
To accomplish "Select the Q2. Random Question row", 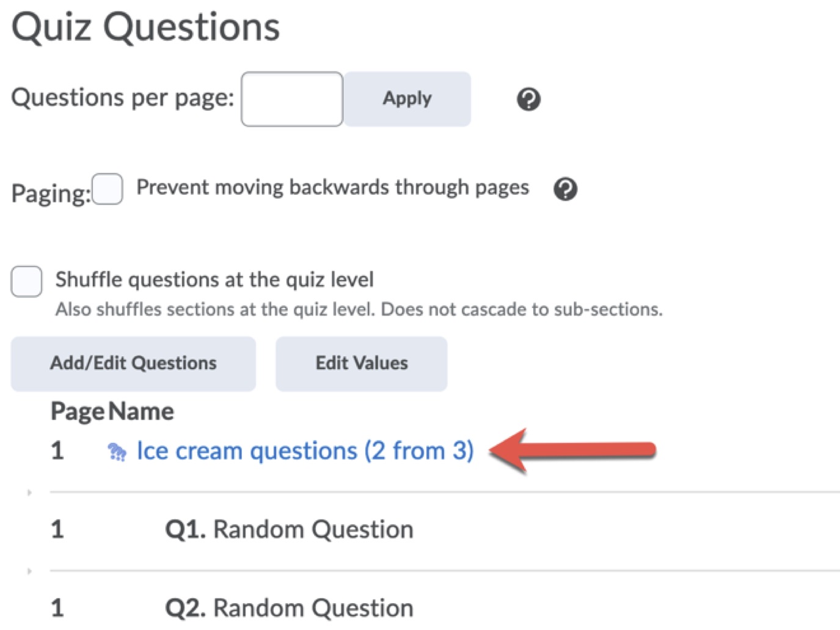I will 289,608.
